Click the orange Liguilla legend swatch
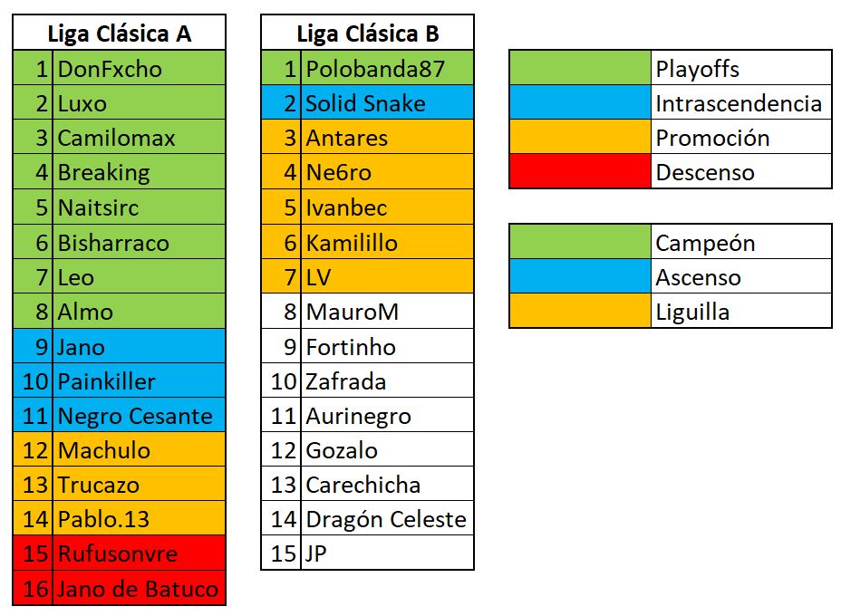This screenshot has width=841, height=616. pos(580,311)
